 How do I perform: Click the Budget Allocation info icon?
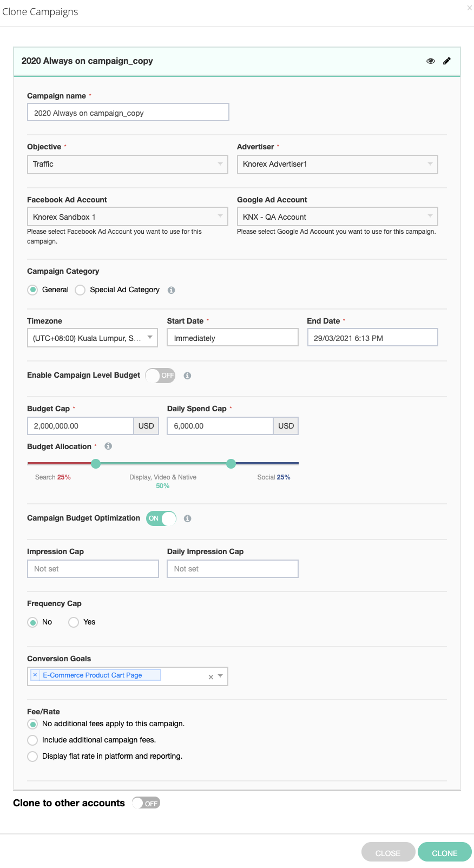click(x=108, y=446)
